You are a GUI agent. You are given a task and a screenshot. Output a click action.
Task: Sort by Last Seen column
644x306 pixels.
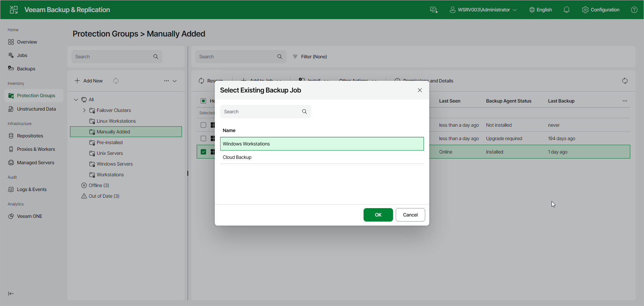450,101
